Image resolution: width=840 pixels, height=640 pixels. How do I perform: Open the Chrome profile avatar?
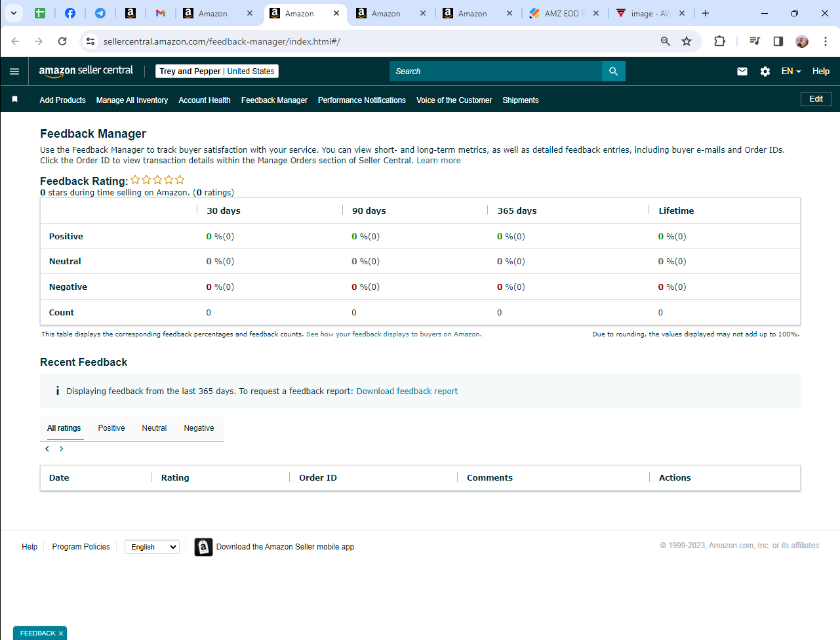click(x=802, y=41)
